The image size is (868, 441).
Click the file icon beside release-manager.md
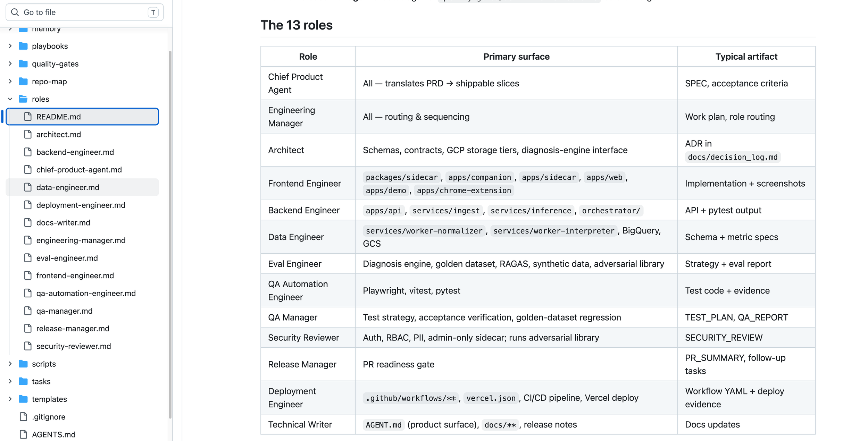tap(28, 328)
